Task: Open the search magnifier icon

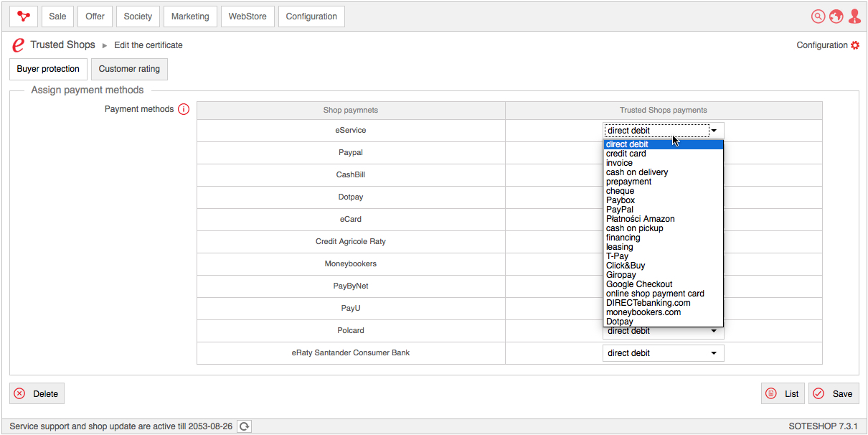Action: point(818,17)
